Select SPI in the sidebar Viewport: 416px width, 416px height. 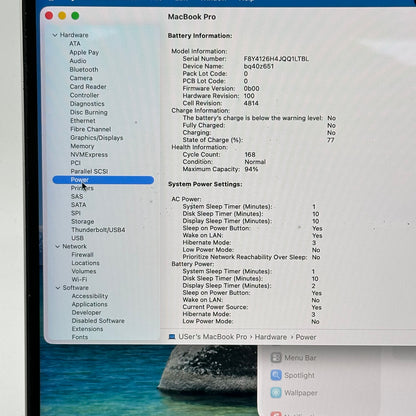pos(76,213)
